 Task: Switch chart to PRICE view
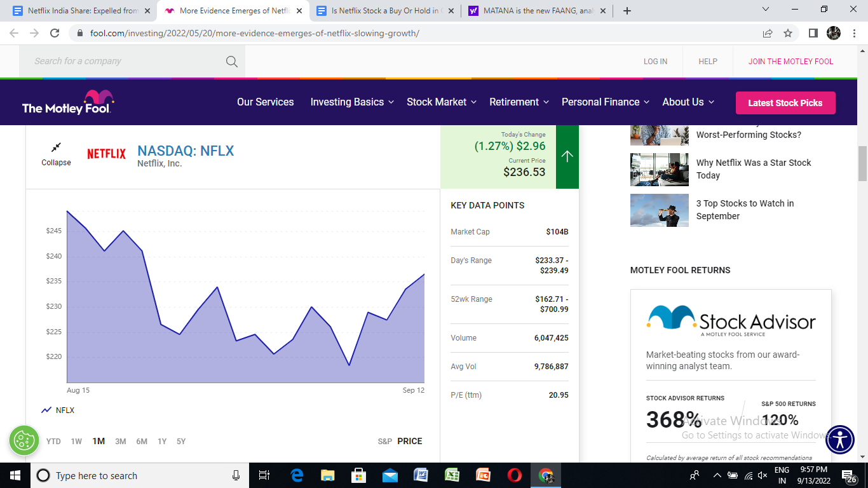click(x=410, y=442)
